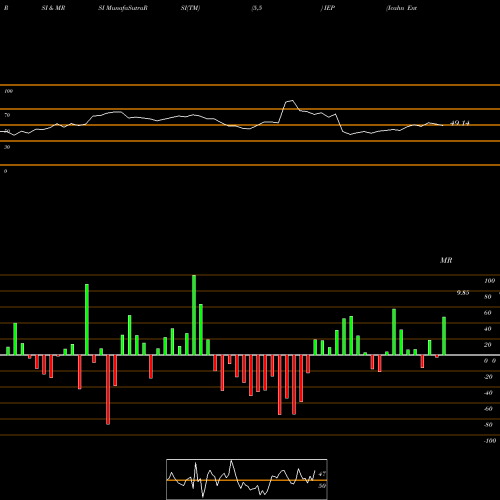Click the last green MR bar on right
This screenshot has height=500, width=500.
coord(444,336)
